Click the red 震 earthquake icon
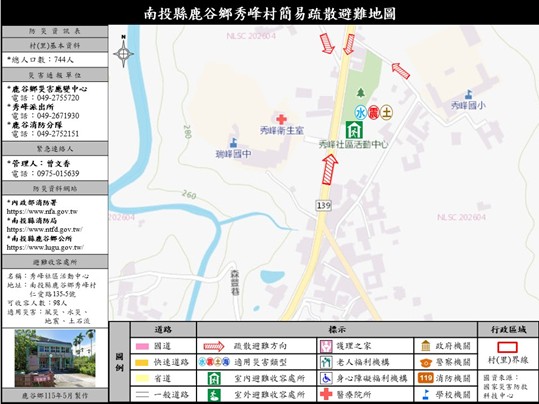This screenshot has height=404, width=539. pos(373,113)
